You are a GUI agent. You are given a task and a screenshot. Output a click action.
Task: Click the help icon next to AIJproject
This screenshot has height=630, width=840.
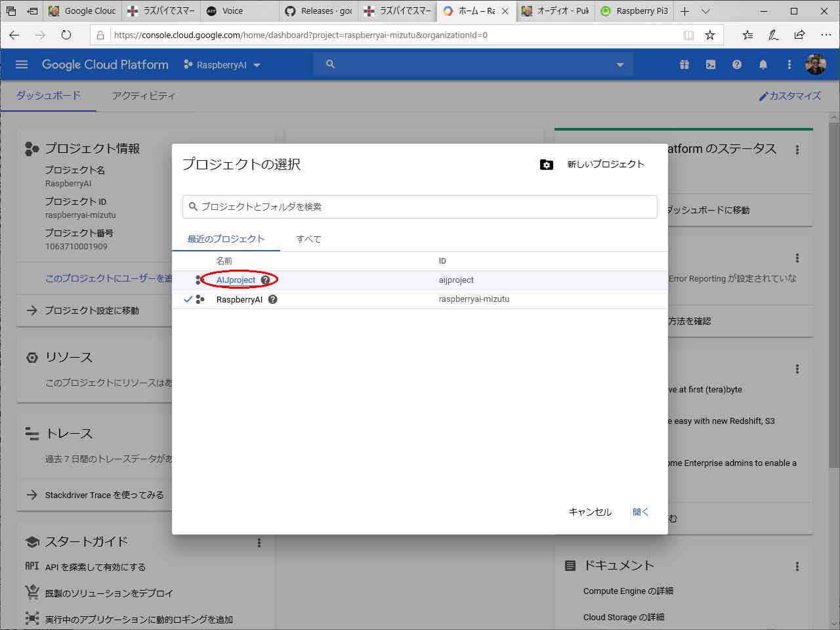coord(265,280)
